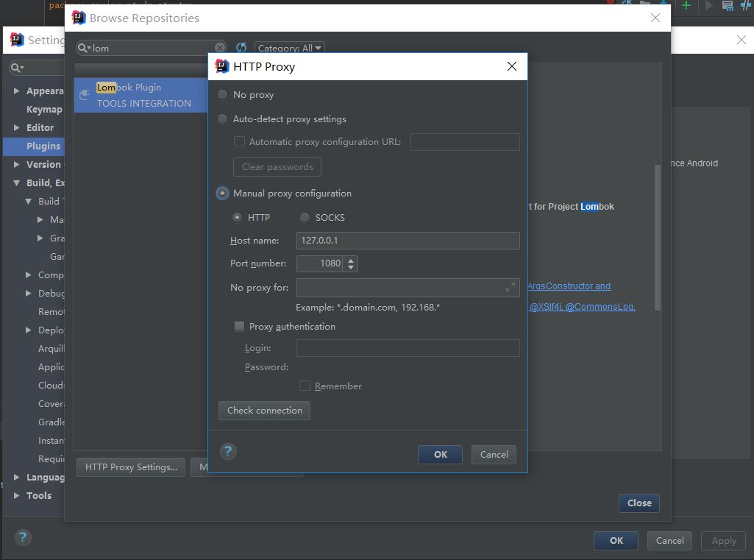Focus the Port number field

(320, 263)
